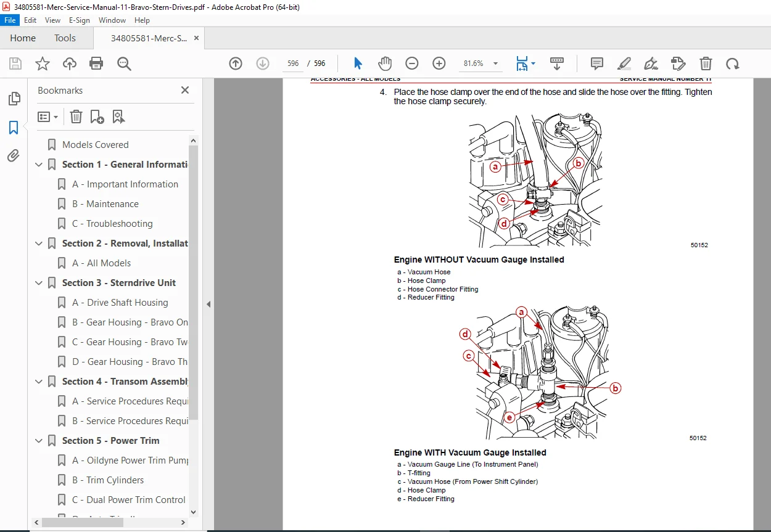Viewport: 771px width, 532px height.
Task: Open the attachments paperclip panel
Action: [14, 155]
